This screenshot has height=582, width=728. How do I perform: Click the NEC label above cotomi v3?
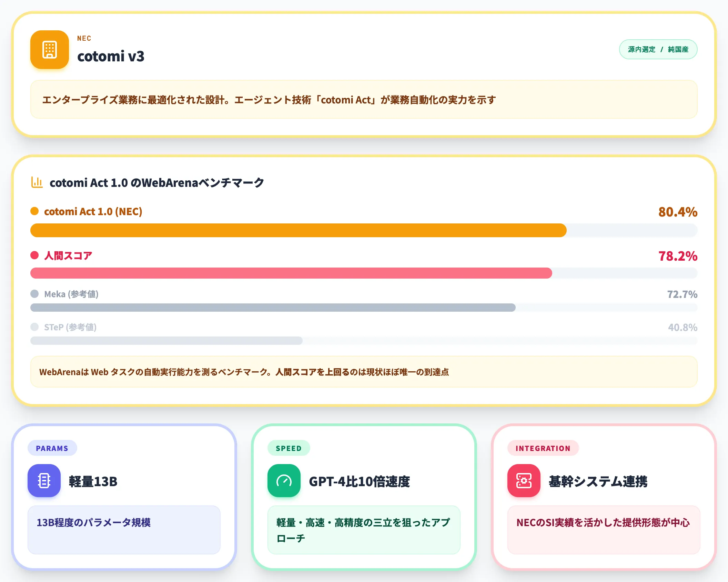pos(84,38)
